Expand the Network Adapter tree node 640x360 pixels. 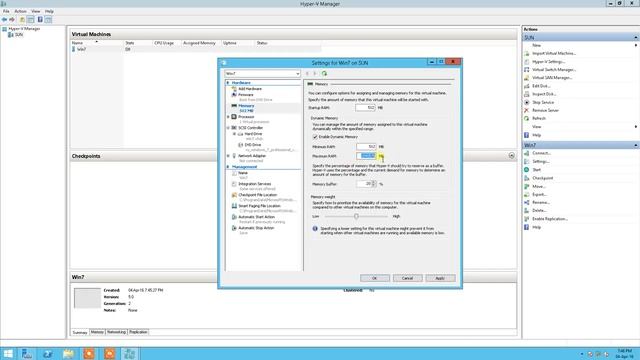pyautogui.click(x=229, y=156)
